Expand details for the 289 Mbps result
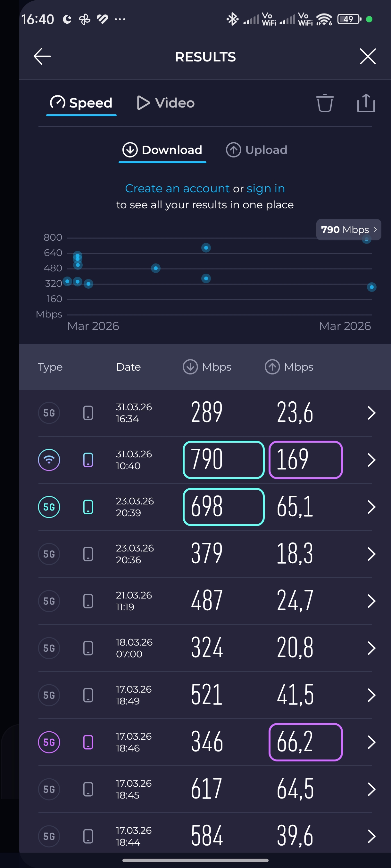This screenshot has height=868, width=391. tap(371, 413)
